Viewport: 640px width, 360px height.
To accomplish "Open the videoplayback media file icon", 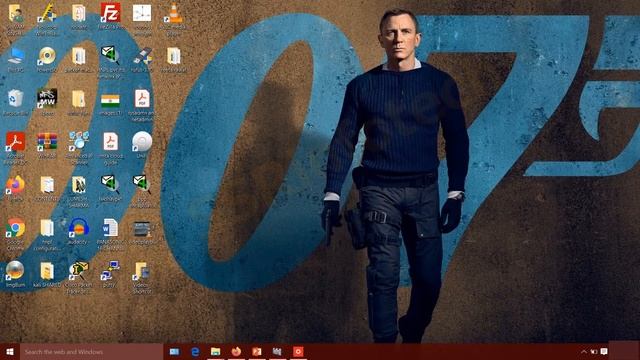I will 142,233.
